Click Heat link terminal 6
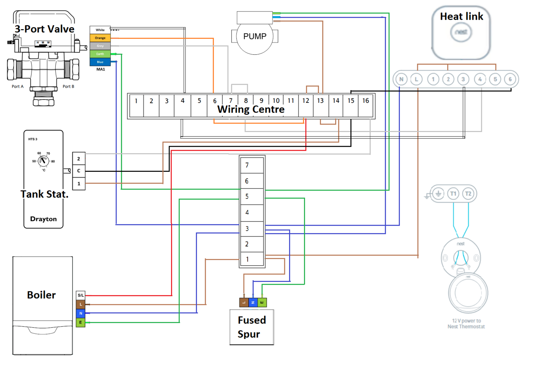The height and width of the screenshot is (392, 554). click(510, 79)
